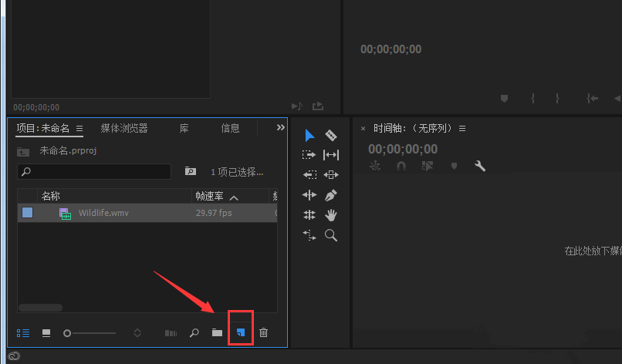Click the timeline timecode 00;00;00;00
The image size is (622, 364).
[403, 149]
